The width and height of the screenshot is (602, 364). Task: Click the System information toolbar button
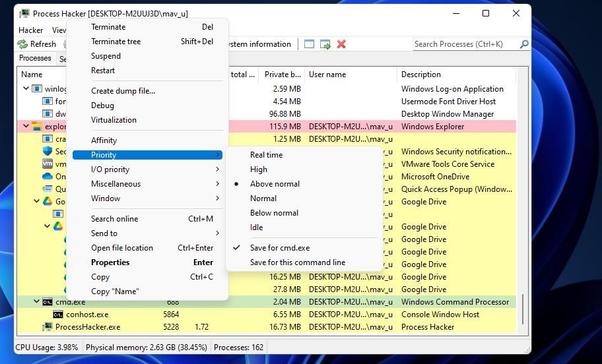coord(259,44)
